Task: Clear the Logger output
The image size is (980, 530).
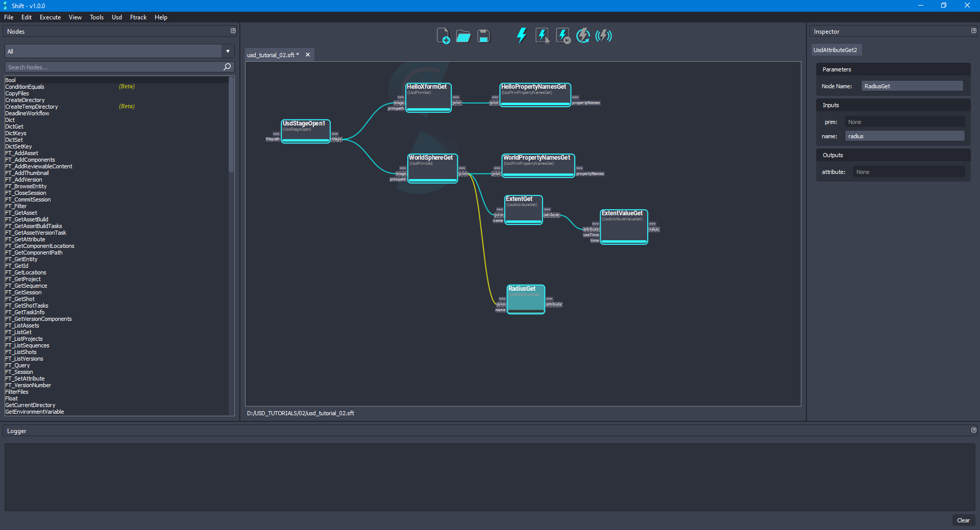Action: pyautogui.click(x=963, y=520)
